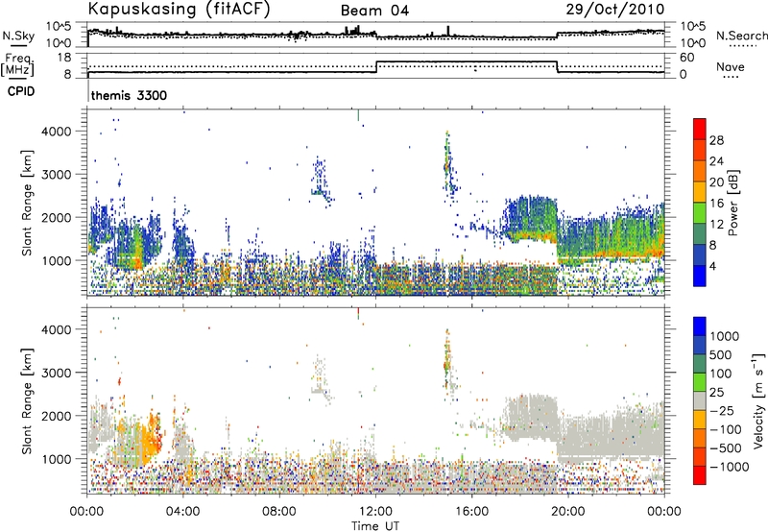768x532 pixels.
Task: Click the blue top of the velocity color bar
Action: [700, 326]
